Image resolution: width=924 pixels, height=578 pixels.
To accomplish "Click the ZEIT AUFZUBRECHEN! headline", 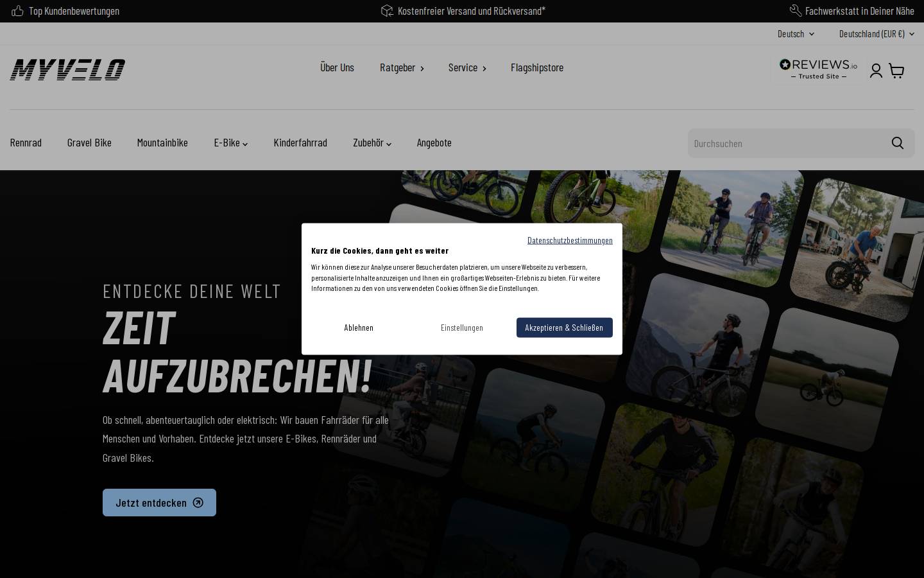I will (x=237, y=351).
